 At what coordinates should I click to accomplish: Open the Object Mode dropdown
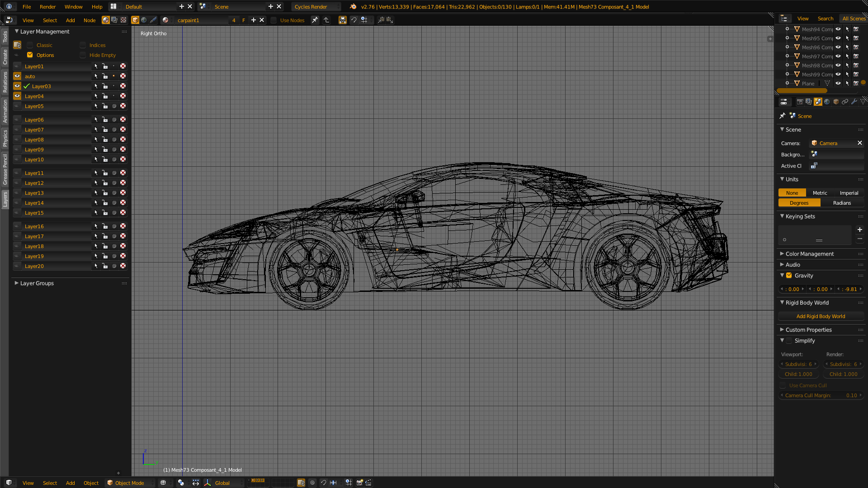[x=129, y=483]
